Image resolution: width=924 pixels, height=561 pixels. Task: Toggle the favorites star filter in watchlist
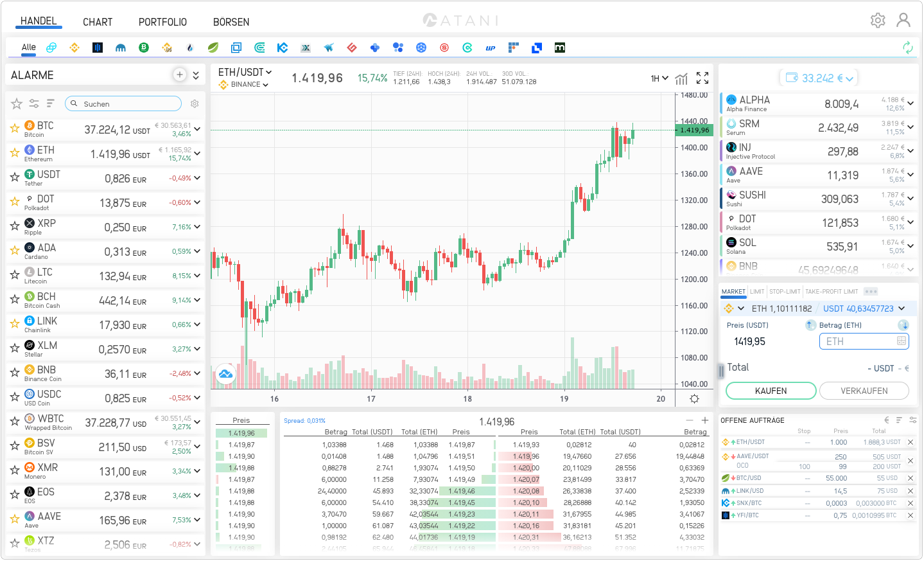point(17,103)
